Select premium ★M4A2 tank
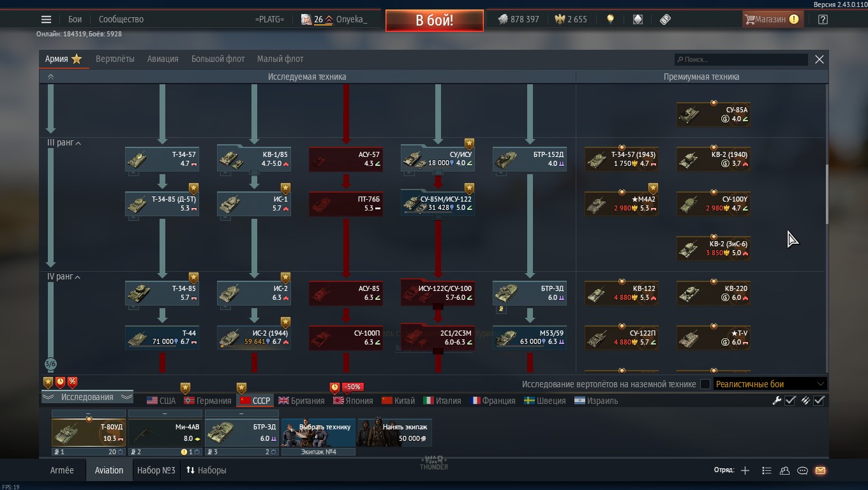This screenshot has width=868, height=490. click(x=622, y=204)
